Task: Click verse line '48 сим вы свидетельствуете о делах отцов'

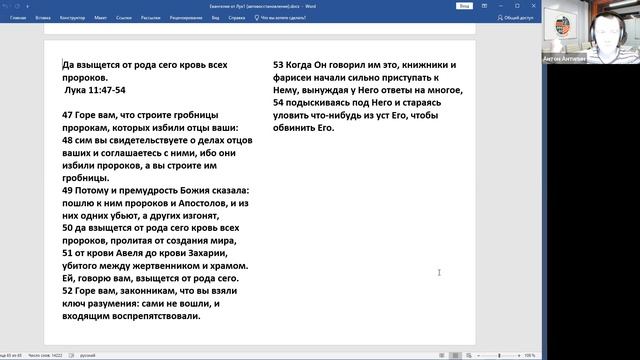Action: pyautogui.click(x=157, y=140)
